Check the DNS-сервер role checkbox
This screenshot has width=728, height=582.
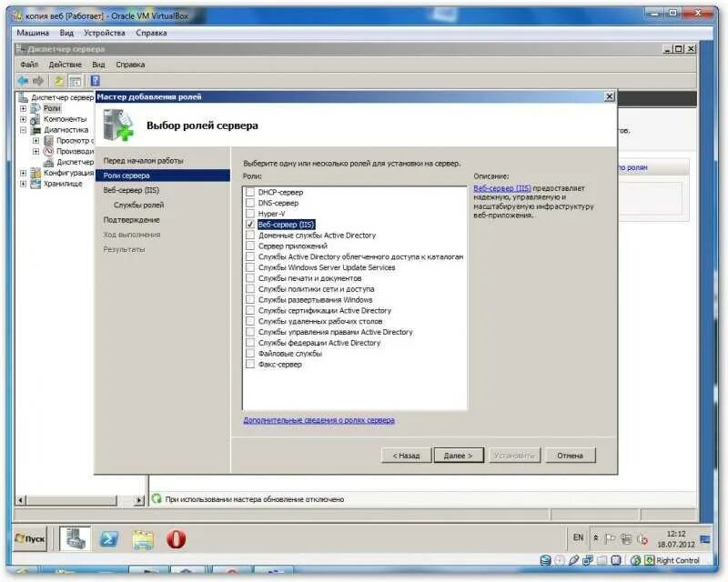pos(250,203)
